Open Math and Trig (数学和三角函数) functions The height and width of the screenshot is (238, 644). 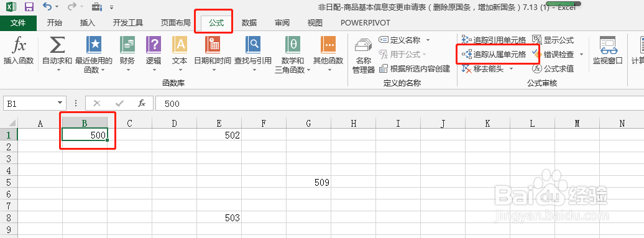point(292,55)
